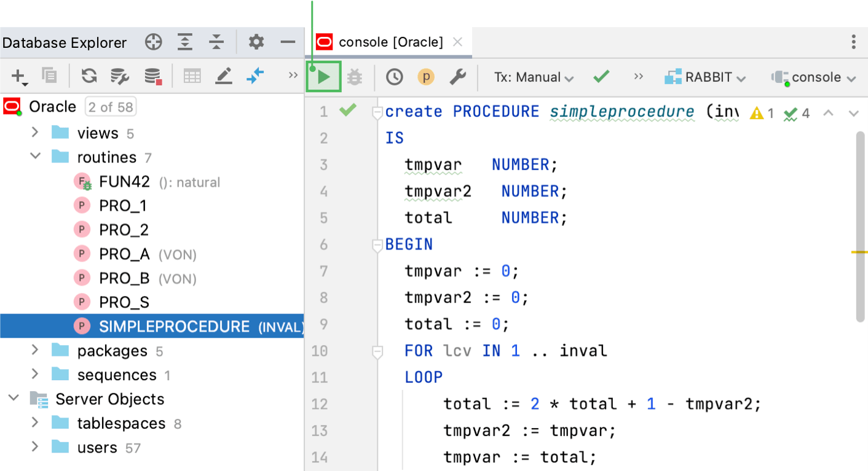
Task: Click 'total := 0;' on line 9
Action: coord(457,324)
